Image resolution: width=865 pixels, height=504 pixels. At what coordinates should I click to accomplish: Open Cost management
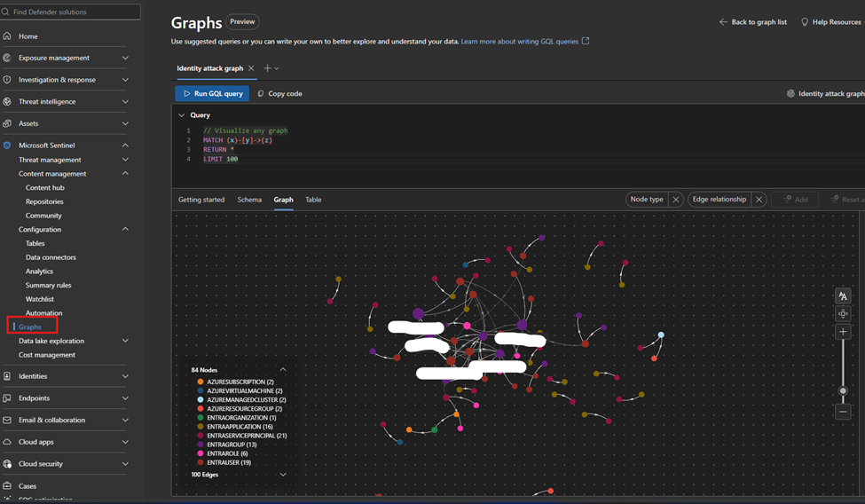(47, 354)
